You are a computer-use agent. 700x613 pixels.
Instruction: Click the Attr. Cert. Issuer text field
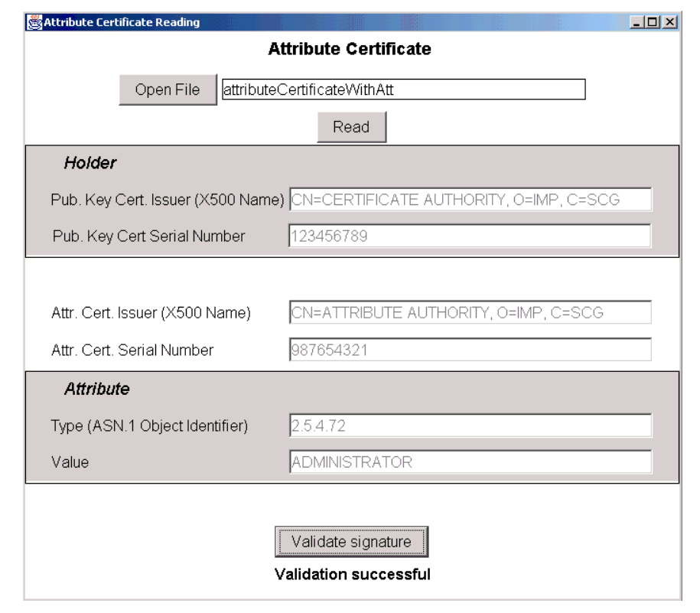470,313
